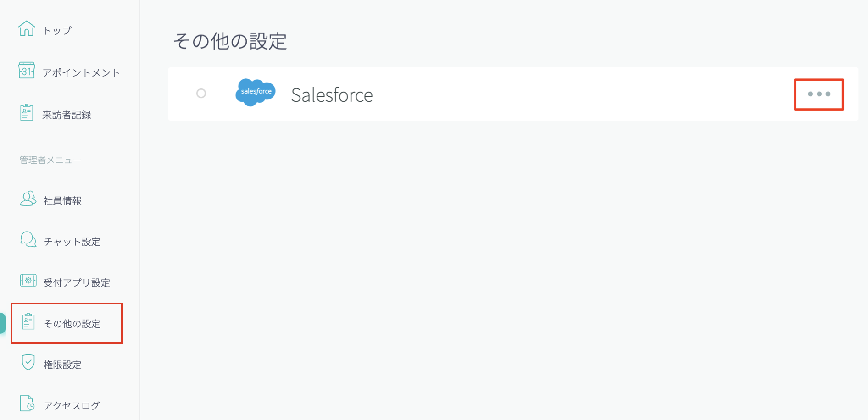The height and width of the screenshot is (420, 868).
Task: Click the file clock icon for アクセスログ
Action: 28,403
